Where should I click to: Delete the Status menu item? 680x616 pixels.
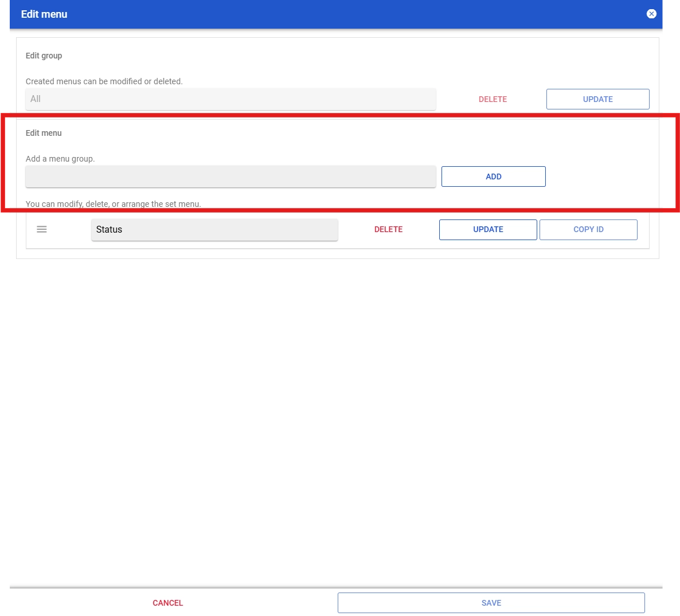(x=389, y=229)
